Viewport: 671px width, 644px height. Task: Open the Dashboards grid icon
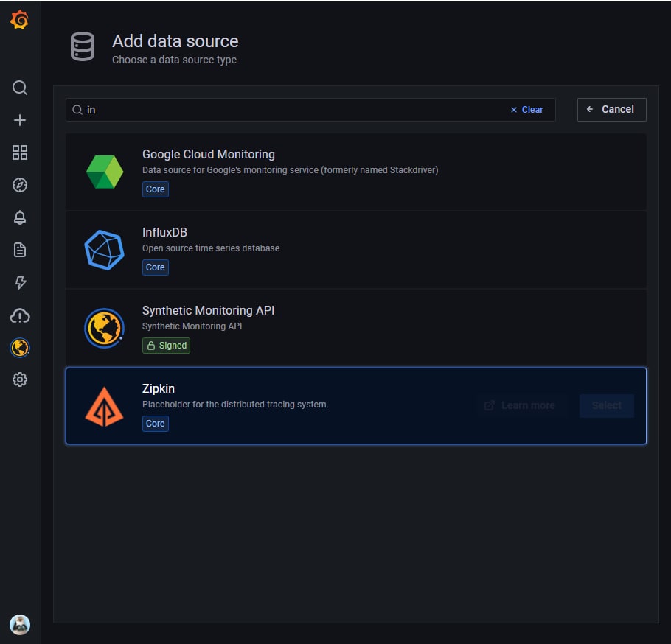click(x=20, y=153)
